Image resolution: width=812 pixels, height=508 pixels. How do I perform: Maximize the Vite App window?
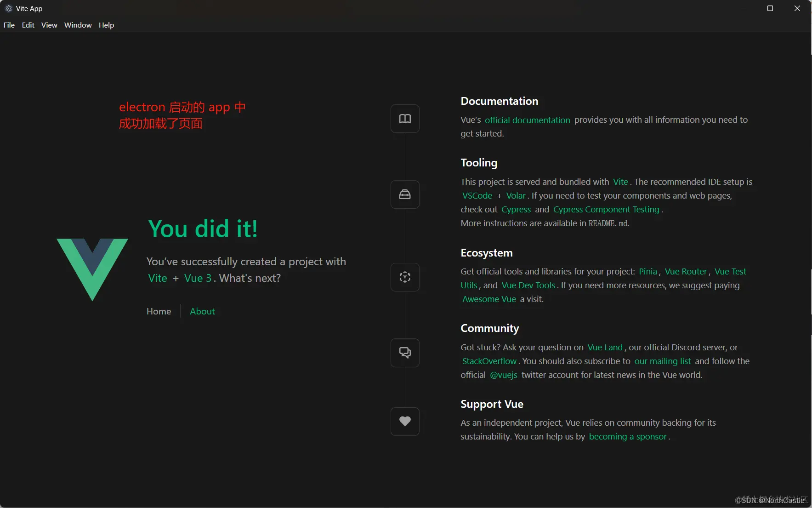770,8
